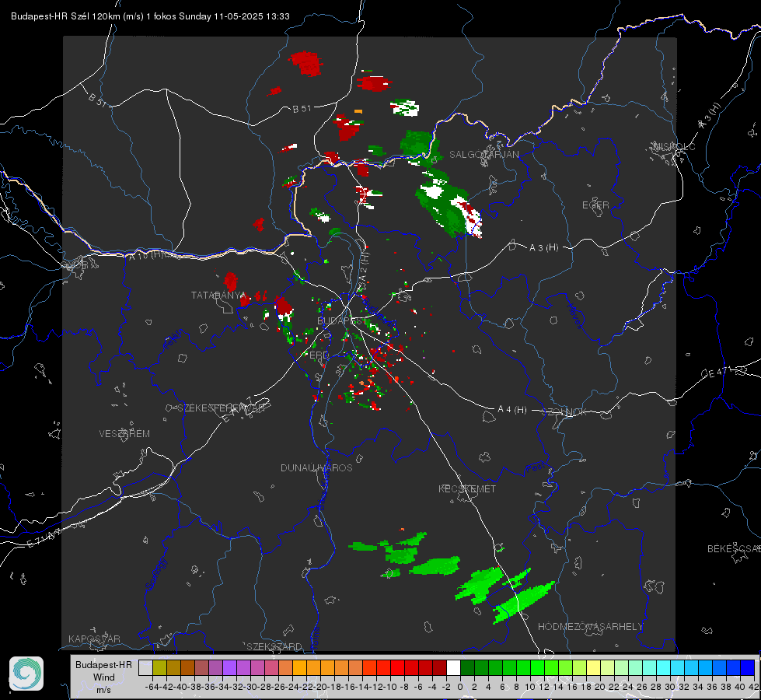Select the cyan swatch between 28 and 30
Screen dimensions: 761x700
[663, 667]
